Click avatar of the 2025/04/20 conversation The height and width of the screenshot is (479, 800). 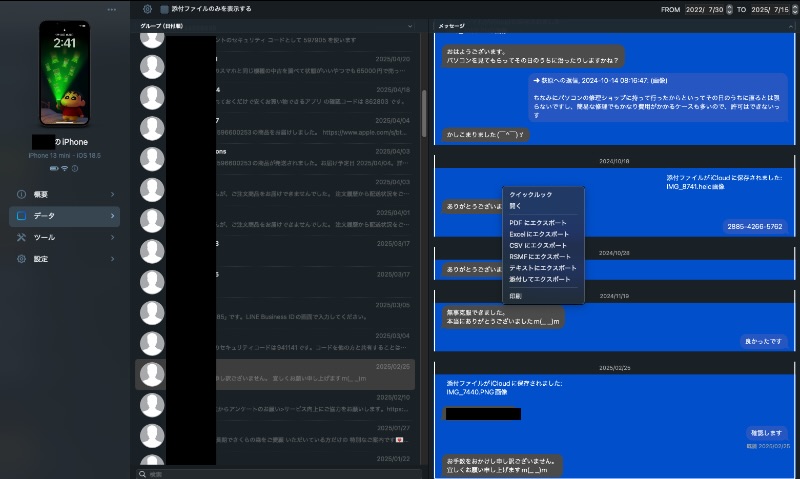[x=152, y=67]
